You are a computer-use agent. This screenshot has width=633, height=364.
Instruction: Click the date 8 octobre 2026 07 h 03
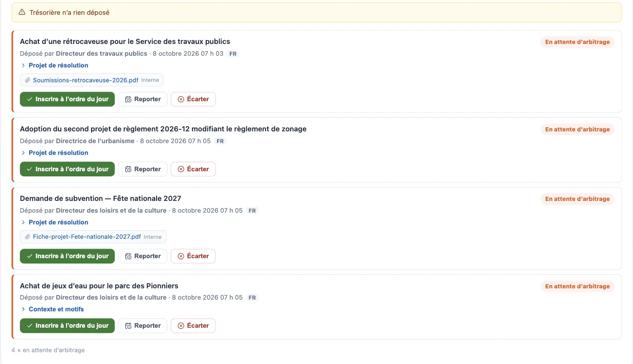click(x=188, y=54)
